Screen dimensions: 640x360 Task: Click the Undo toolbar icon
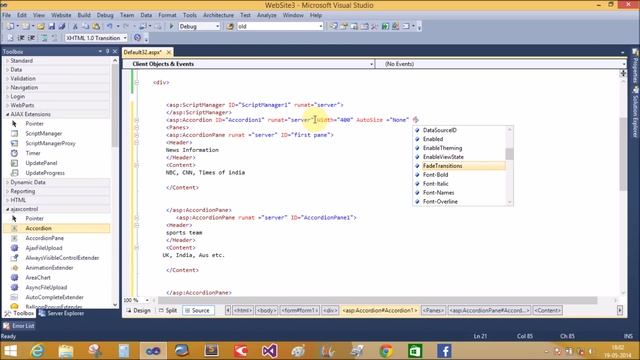tap(109, 27)
